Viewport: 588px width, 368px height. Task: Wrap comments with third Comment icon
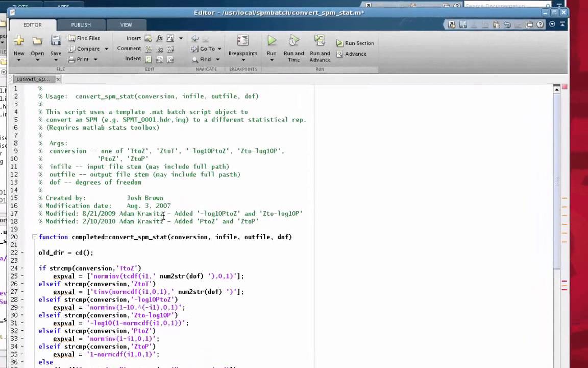pos(170,49)
